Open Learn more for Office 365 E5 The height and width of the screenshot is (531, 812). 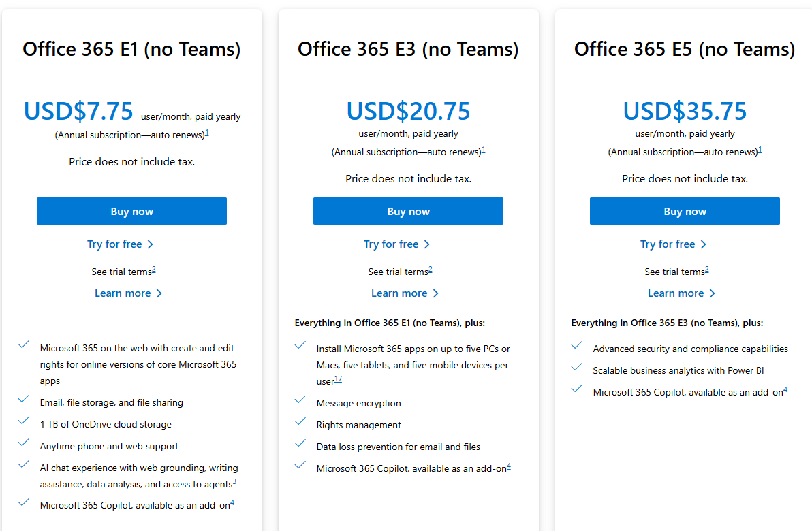(681, 293)
